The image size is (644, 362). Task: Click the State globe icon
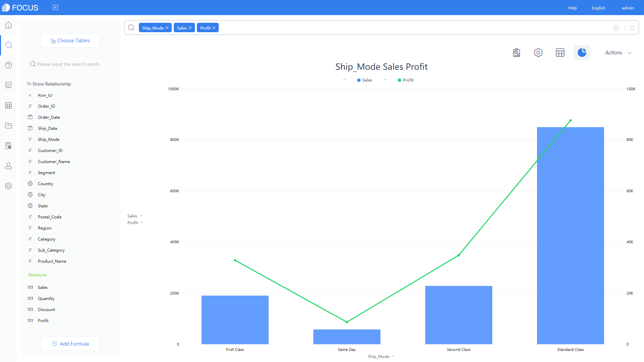30,206
